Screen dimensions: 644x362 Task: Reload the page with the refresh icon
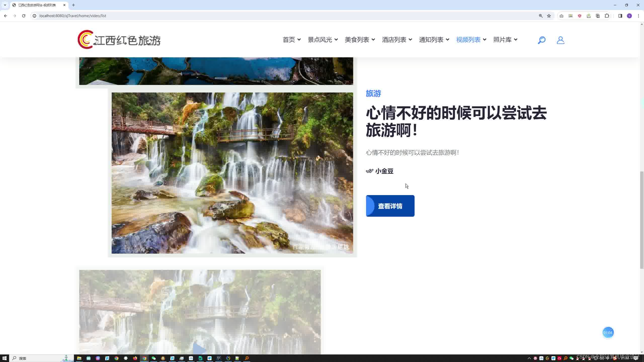click(24, 16)
